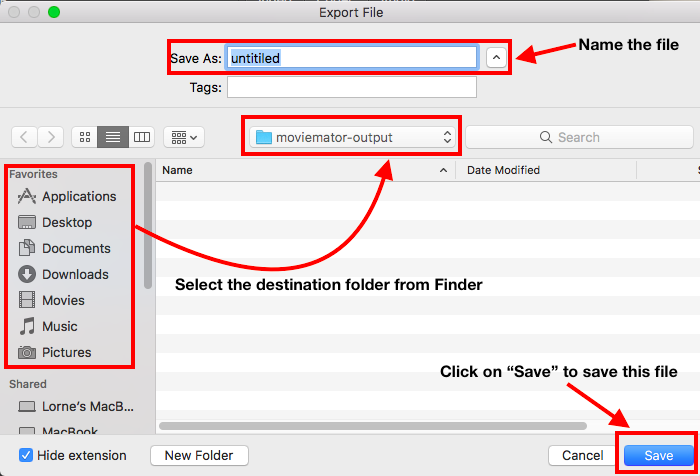The image size is (700, 476).
Task: Click the New Folder button
Action: [199, 455]
